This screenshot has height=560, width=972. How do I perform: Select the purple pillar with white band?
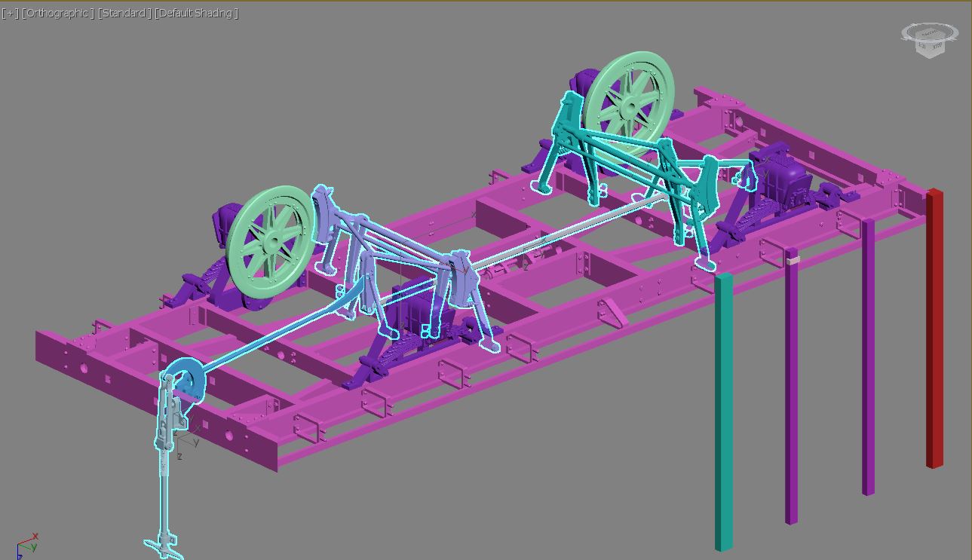[x=791, y=392]
